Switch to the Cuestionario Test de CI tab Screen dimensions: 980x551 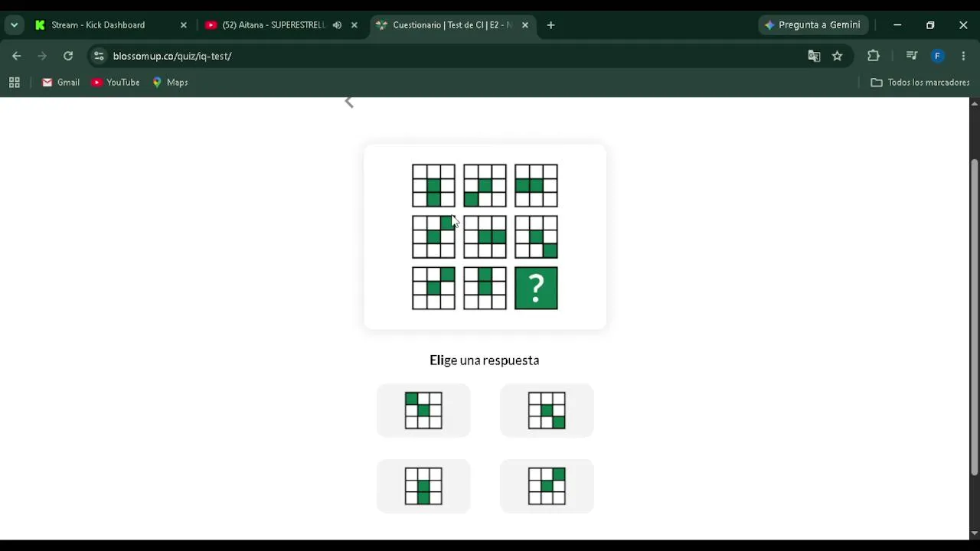[x=452, y=25]
